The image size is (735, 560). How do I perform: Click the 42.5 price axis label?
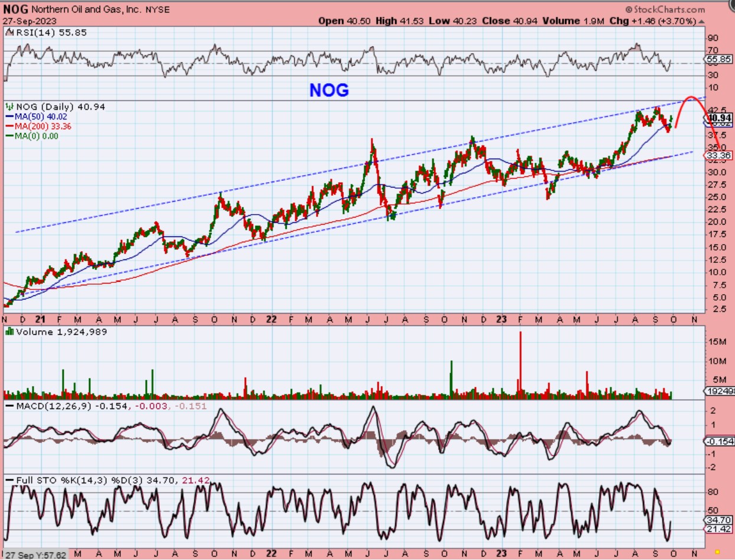717,110
